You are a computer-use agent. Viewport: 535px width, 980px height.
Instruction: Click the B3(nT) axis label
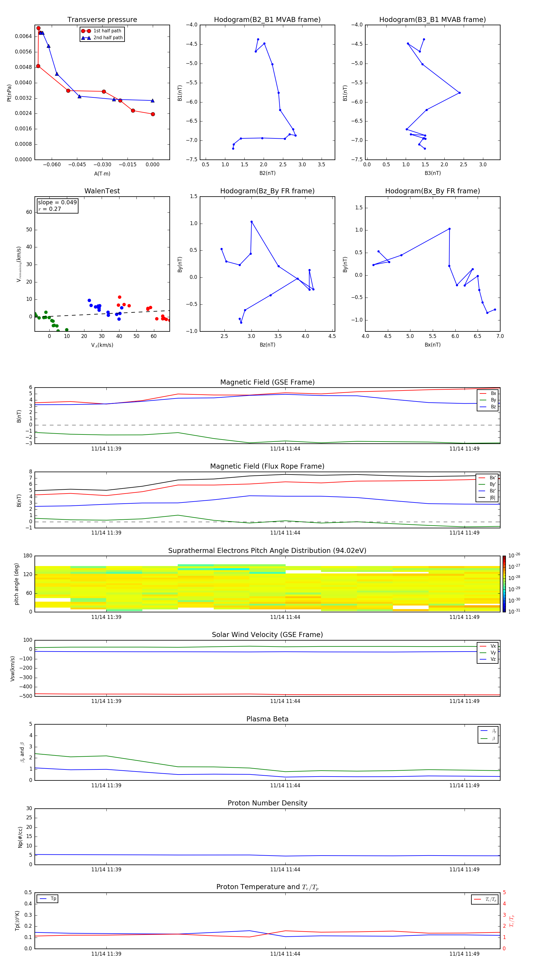coord(432,173)
